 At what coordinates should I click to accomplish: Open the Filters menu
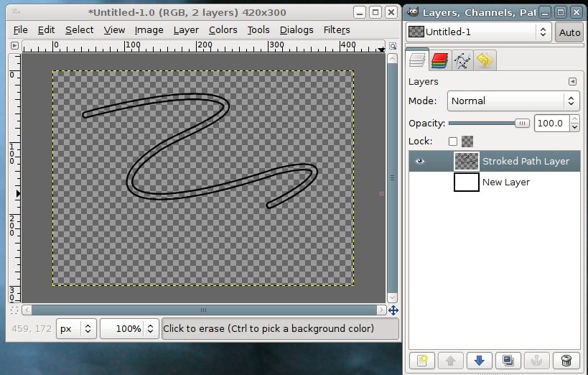[337, 30]
